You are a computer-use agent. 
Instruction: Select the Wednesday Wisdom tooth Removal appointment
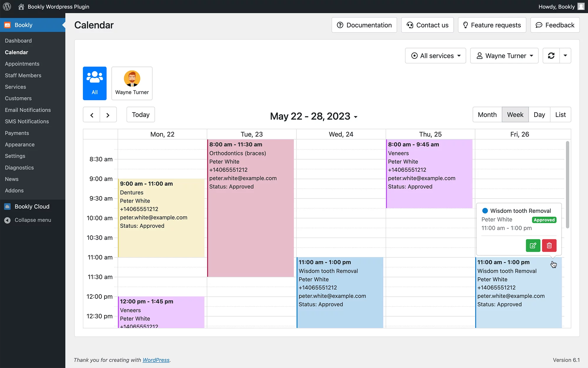point(340,293)
